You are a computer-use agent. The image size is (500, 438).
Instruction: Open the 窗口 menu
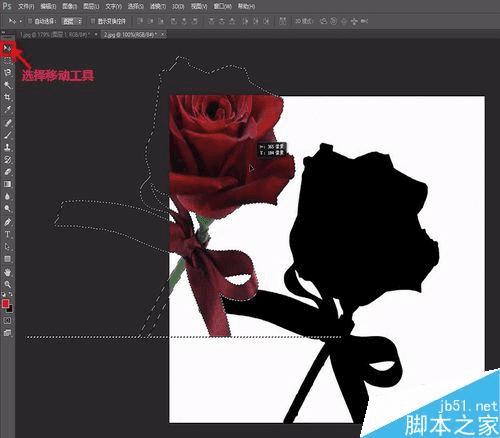(x=222, y=6)
